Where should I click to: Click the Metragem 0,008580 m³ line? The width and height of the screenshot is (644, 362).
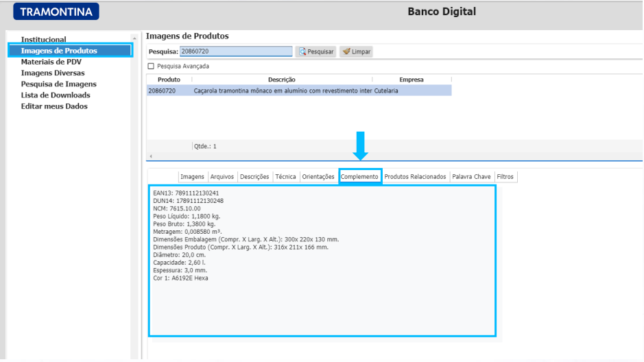pos(188,232)
